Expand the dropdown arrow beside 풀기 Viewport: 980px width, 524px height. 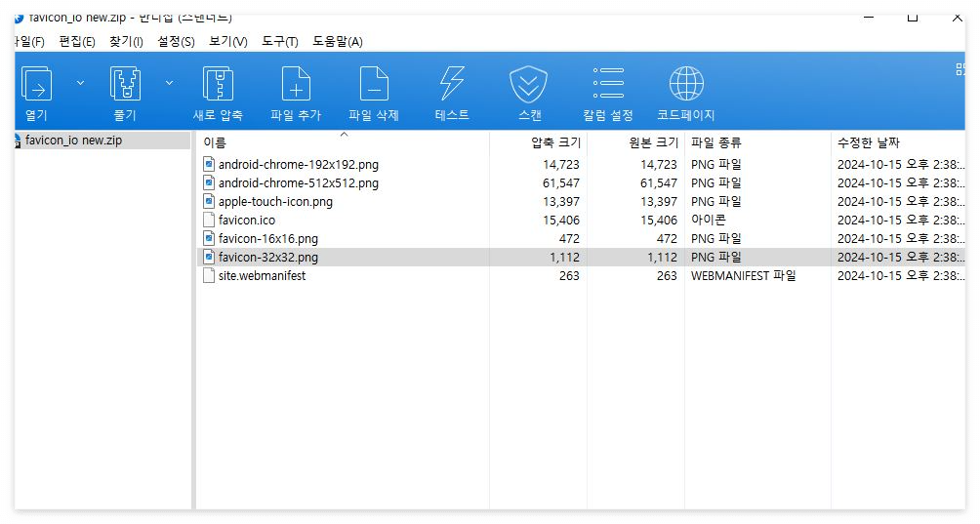pos(170,82)
